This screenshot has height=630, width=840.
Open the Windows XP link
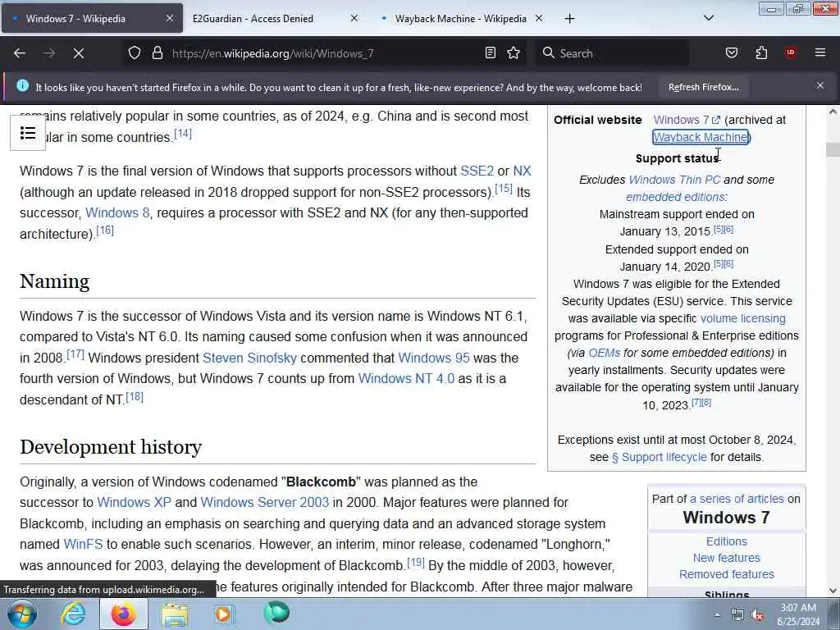point(134,503)
